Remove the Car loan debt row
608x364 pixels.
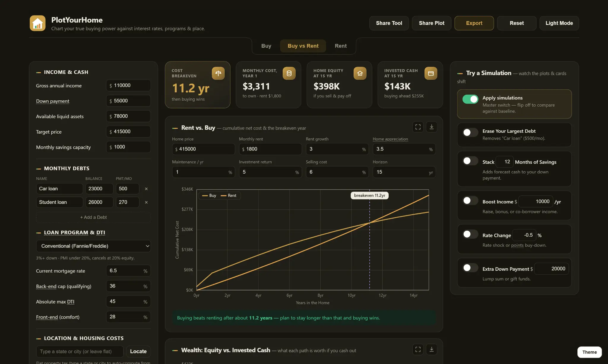(x=146, y=189)
